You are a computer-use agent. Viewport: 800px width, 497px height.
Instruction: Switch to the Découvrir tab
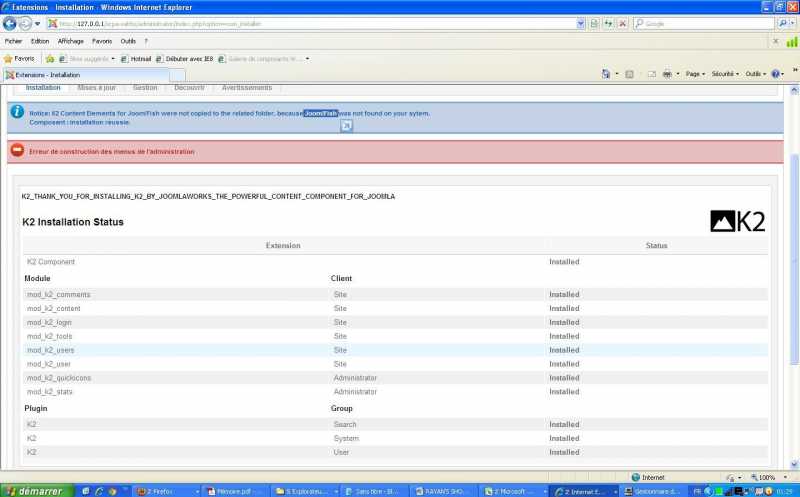pyautogui.click(x=189, y=88)
